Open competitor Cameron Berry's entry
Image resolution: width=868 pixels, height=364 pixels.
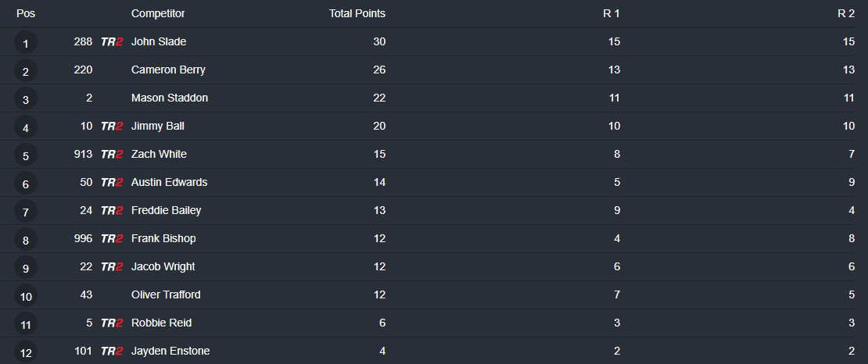click(x=168, y=70)
